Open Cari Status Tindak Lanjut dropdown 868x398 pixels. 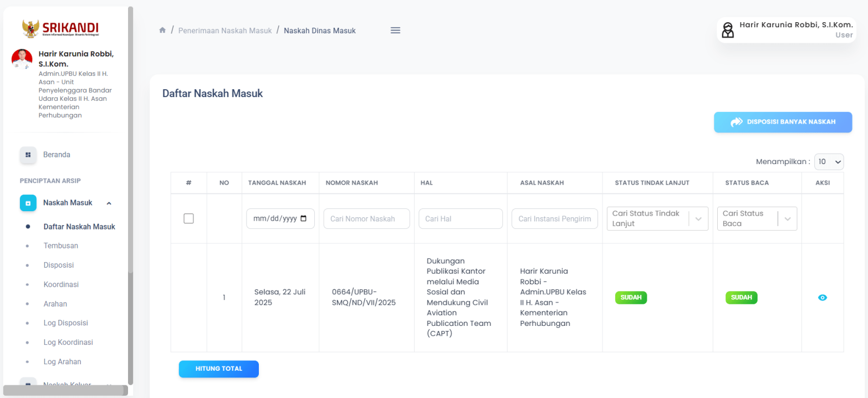[698, 219]
